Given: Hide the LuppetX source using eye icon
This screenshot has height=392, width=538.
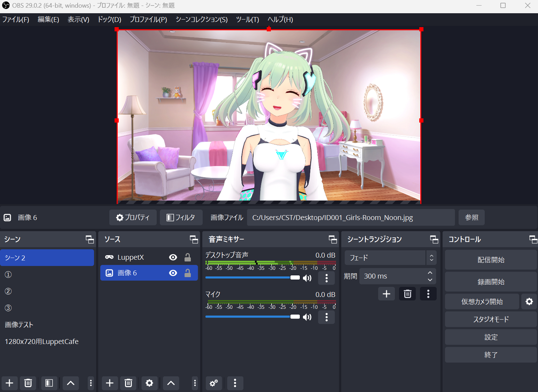Looking at the screenshot, I should point(173,257).
